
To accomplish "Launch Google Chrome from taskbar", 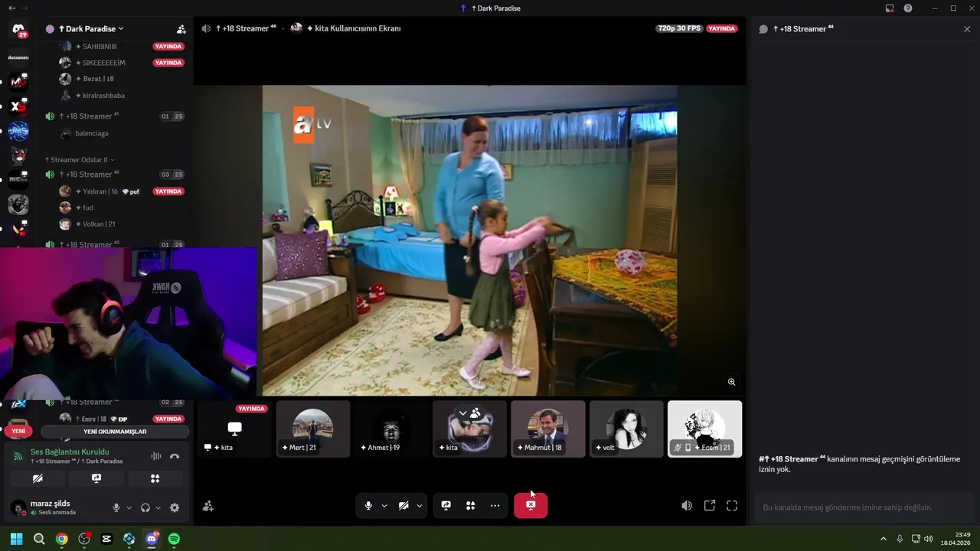I will [x=61, y=539].
